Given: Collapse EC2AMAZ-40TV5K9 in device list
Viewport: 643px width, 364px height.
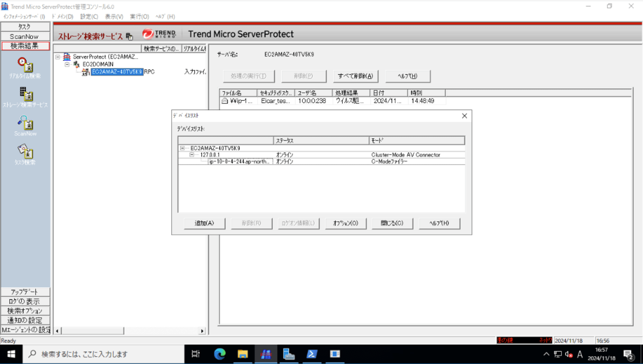Looking at the screenshot, I should click(182, 148).
